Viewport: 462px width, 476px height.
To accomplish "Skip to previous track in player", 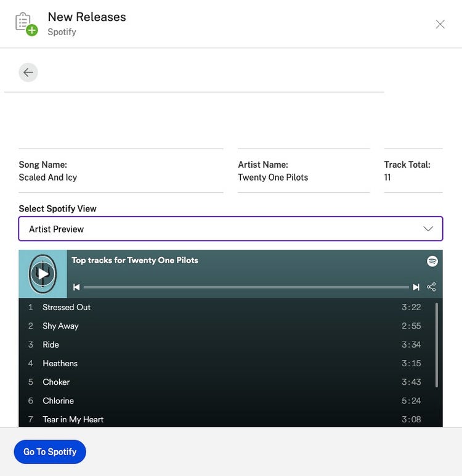I will click(x=76, y=287).
